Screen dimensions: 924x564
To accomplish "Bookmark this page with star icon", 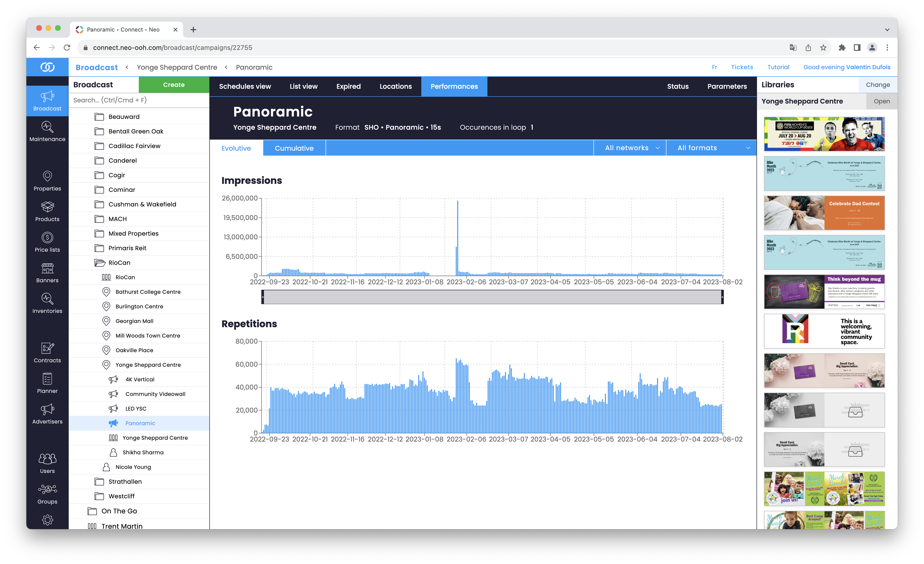I will pos(823,48).
